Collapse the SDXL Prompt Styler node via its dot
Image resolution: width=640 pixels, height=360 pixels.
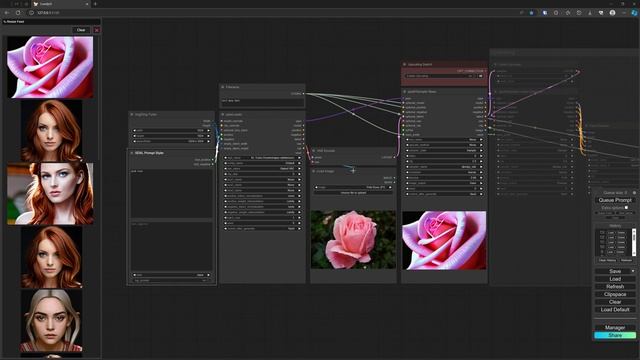pyautogui.click(x=132, y=153)
